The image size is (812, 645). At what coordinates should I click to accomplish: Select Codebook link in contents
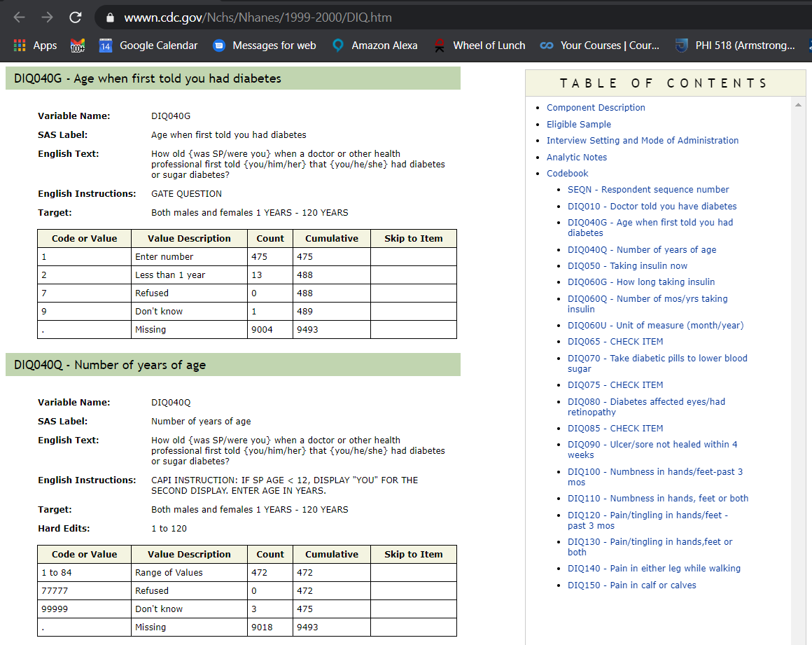coord(567,174)
